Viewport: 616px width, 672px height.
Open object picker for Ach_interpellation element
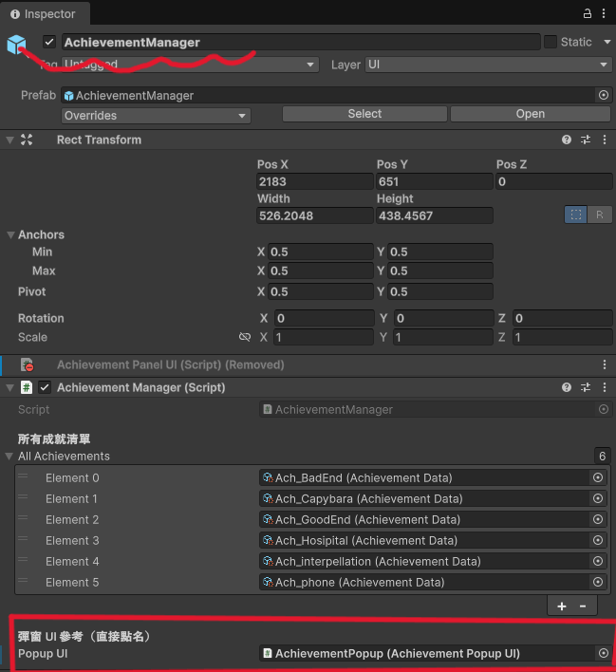(x=598, y=561)
